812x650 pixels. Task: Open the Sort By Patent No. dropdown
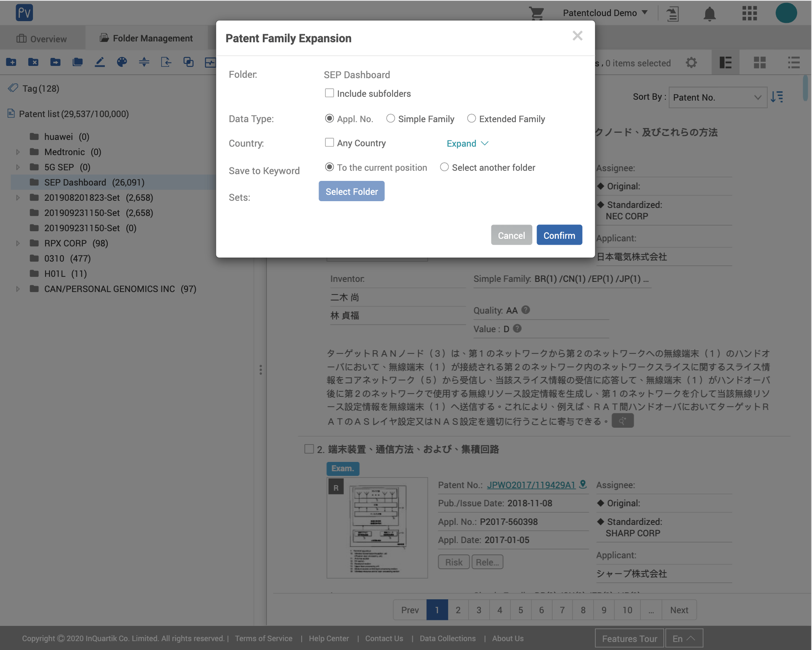(717, 98)
